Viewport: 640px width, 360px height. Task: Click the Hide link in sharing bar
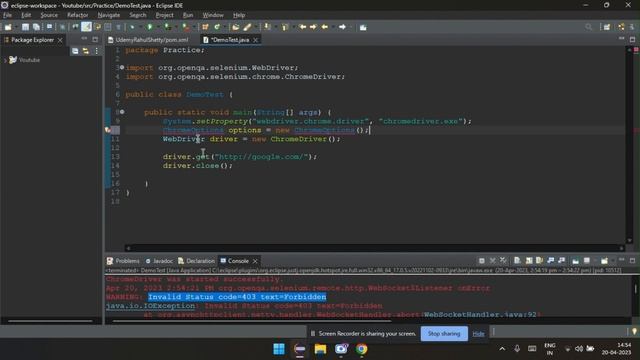[478, 334]
